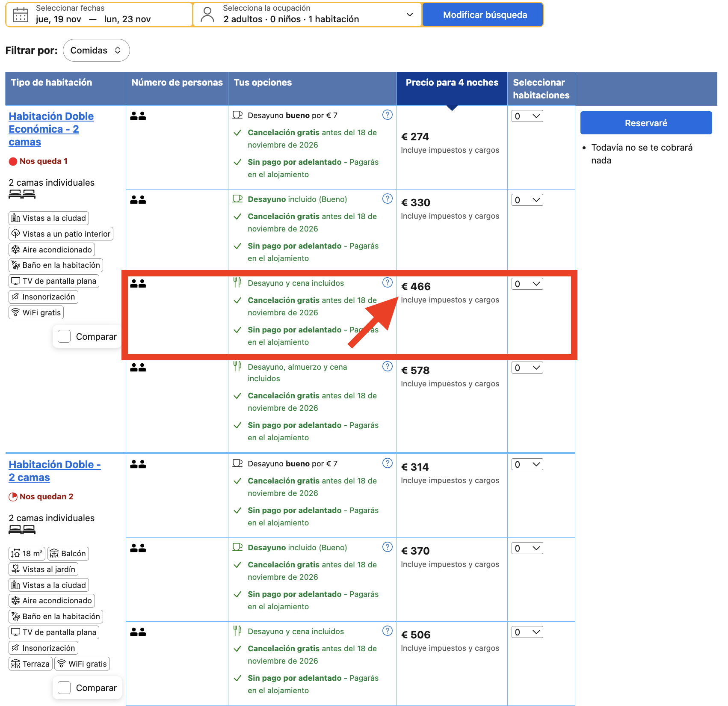The width and height of the screenshot is (728, 706).
Task: Click the Nos queda 1 availability text
Action: 44,161
